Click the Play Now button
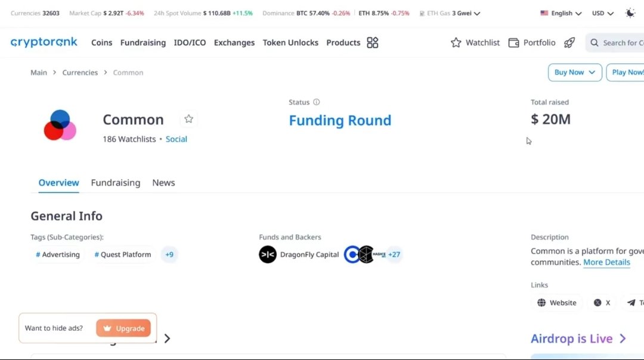 (x=626, y=72)
